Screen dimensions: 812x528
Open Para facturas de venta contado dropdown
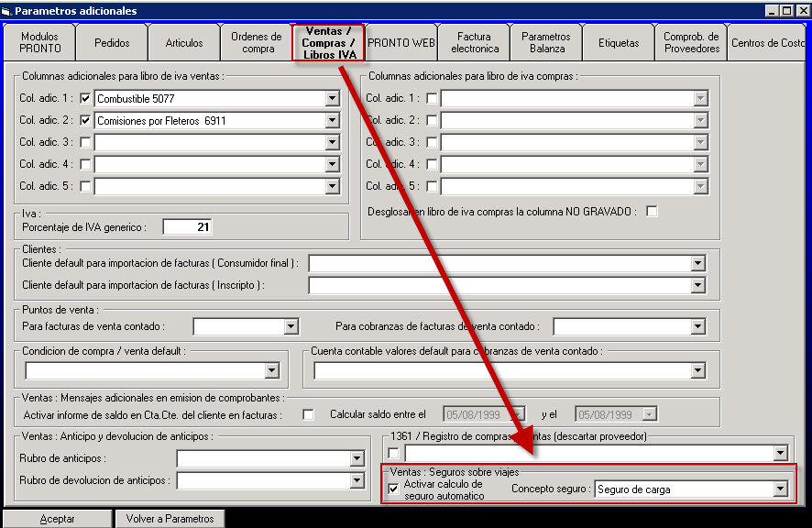(x=291, y=326)
